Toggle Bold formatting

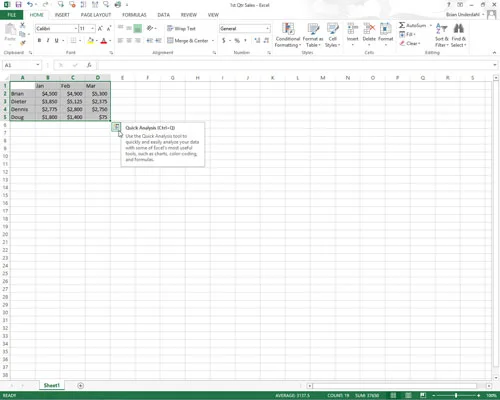39,40
